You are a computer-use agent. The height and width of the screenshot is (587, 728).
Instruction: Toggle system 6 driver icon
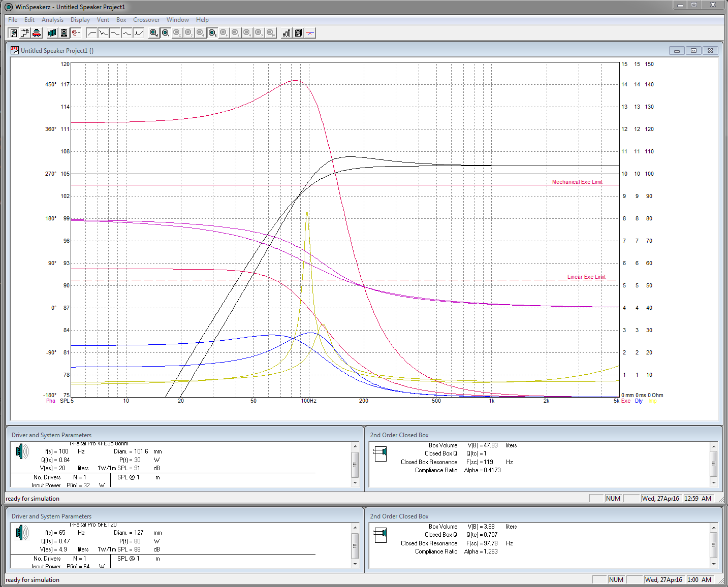tap(224, 33)
